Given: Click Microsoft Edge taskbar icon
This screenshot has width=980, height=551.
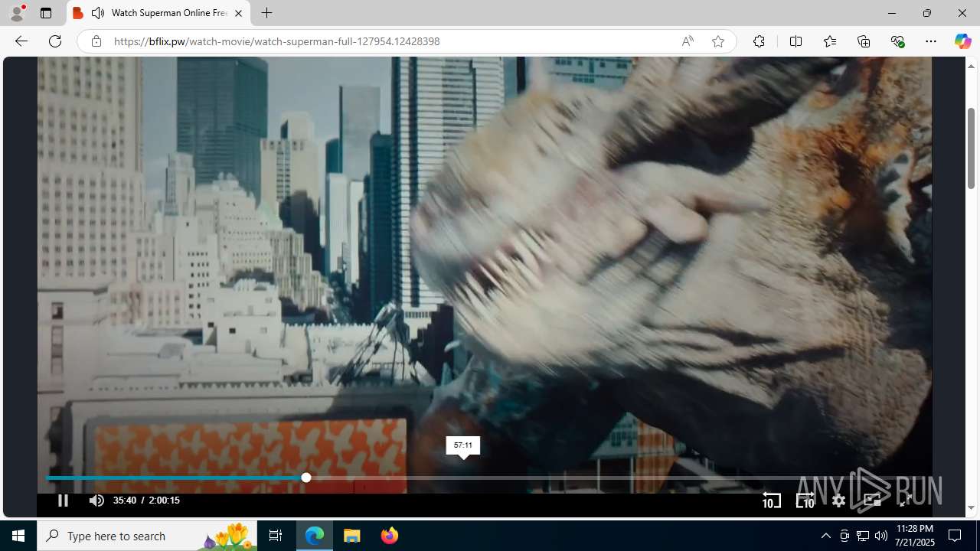Looking at the screenshot, I should pos(315,536).
